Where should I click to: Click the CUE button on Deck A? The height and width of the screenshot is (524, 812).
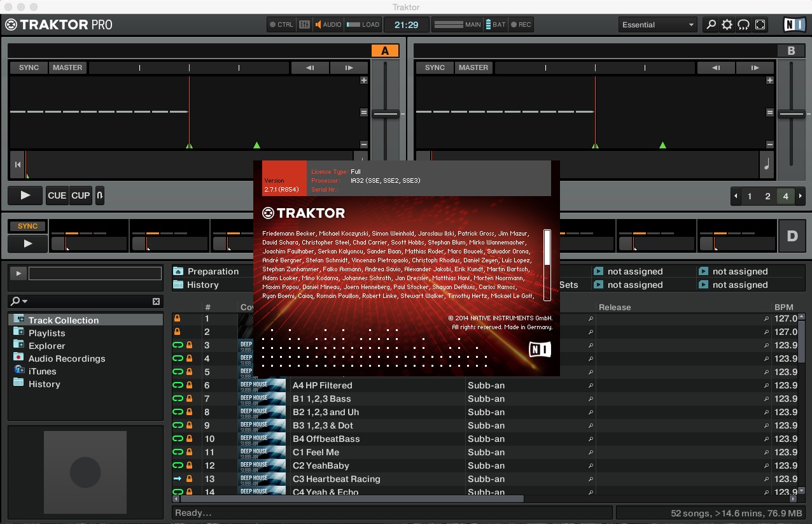pos(57,195)
